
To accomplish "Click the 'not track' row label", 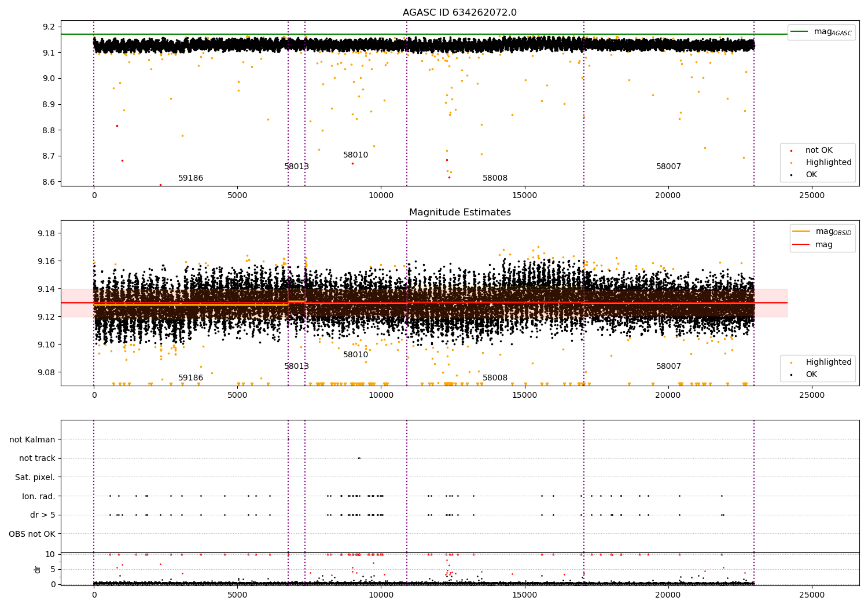I will (x=37, y=459).
